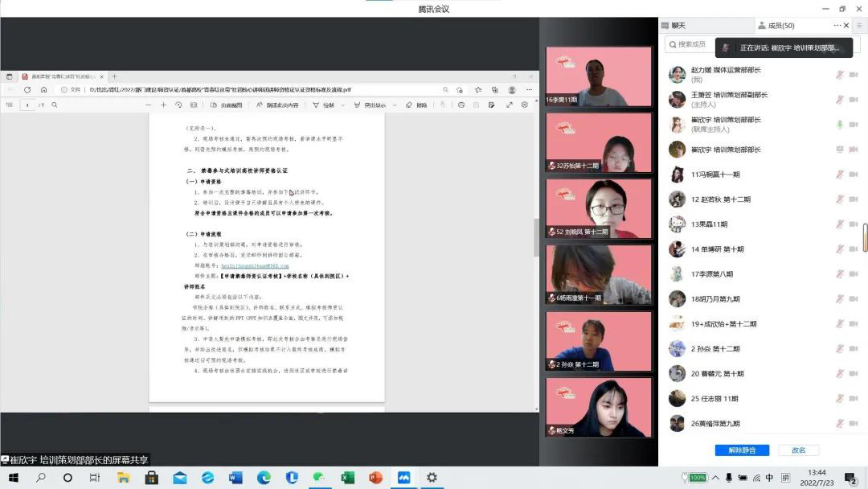Open PDF viewer settings gear icon
Image resolution: width=868 pixels, height=489 pixels.
coord(525,105)
